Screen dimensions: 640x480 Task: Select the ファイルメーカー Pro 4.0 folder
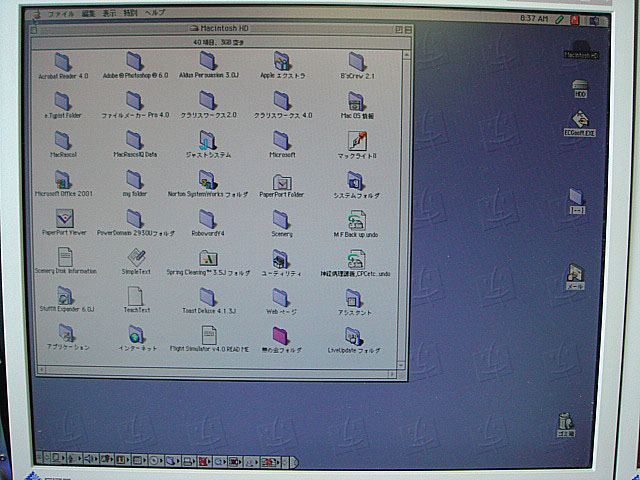click(135, 100)
